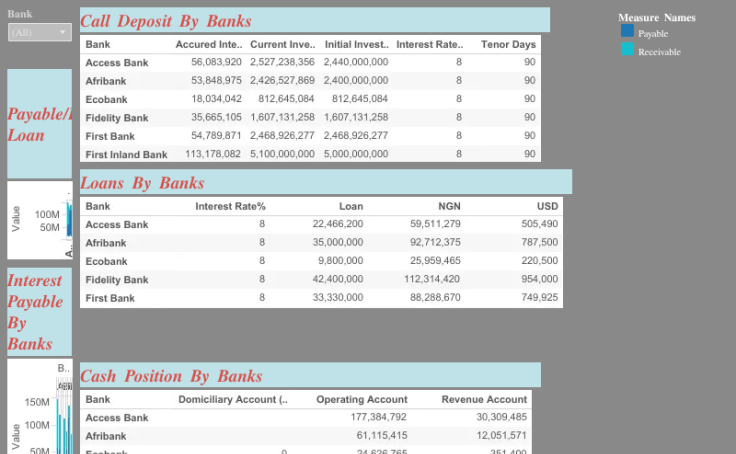The width and height of the screenshot is (736, 454).
Task: Select First Inland Bank row
Action: [310, 154]
